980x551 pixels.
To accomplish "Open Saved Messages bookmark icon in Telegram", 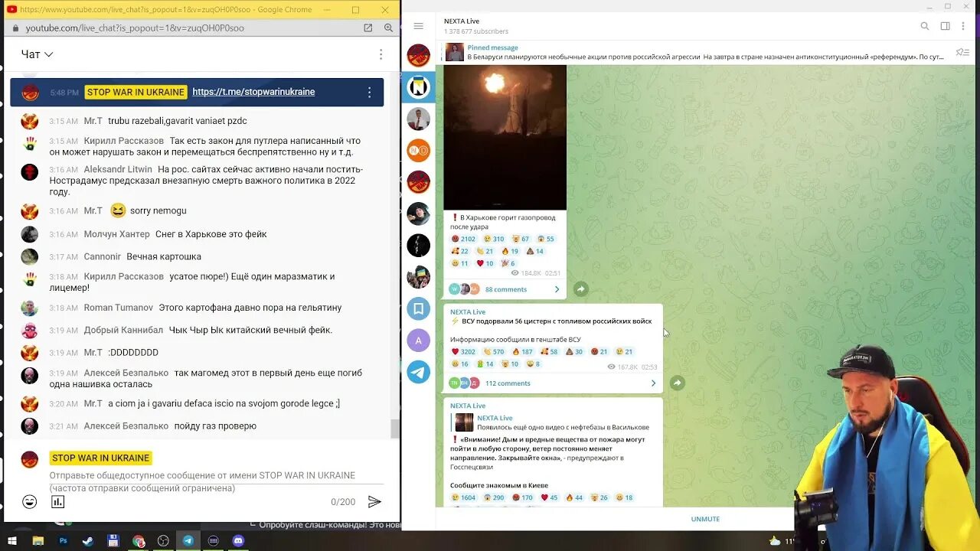I will [x=418, y=309].
